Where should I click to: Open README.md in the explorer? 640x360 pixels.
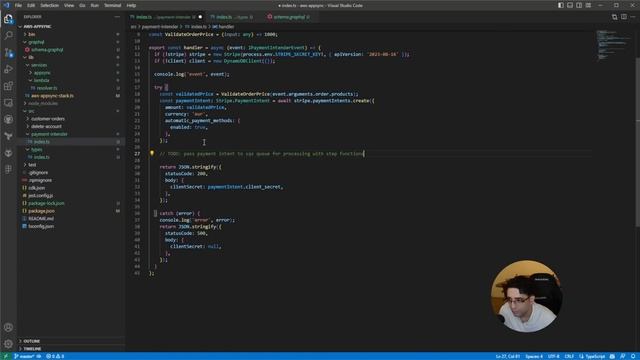click(x=41, y=218)
